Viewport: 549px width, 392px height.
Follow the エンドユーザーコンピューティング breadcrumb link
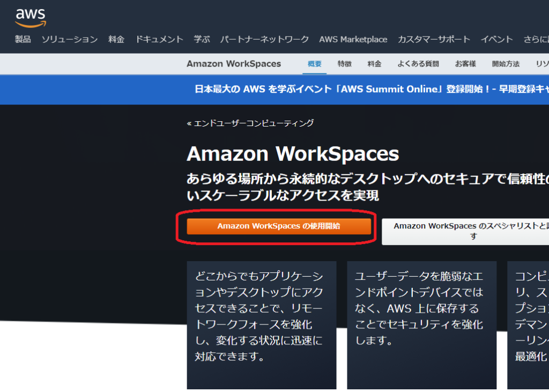tap(250, 123)
